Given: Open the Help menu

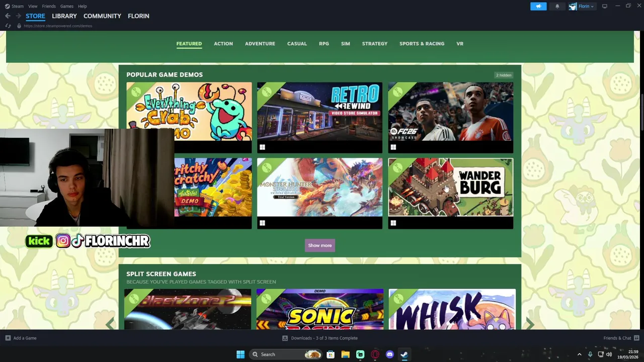Looking at the screenshot, I should pyautogui.click(x=83, y=6).
